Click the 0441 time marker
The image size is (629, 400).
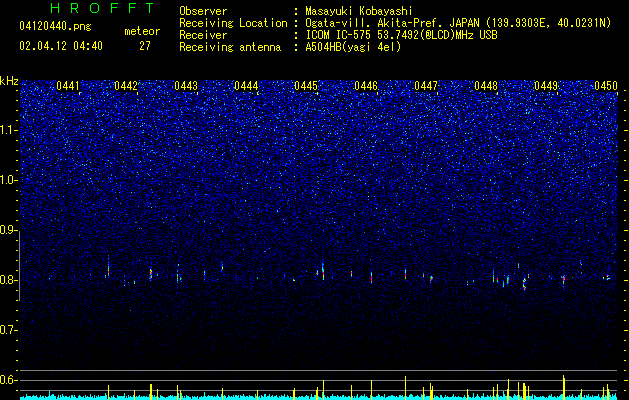(68, 86)
